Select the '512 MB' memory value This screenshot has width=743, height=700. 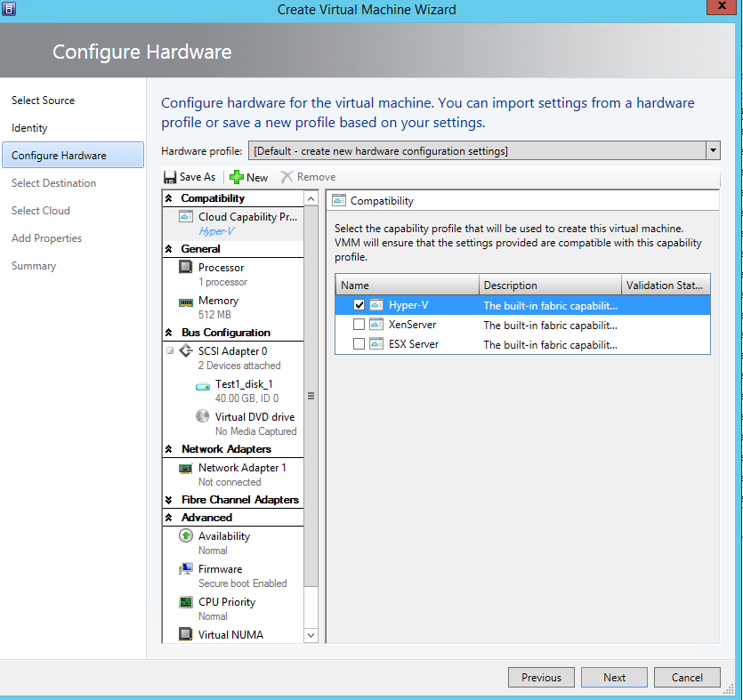214,315
